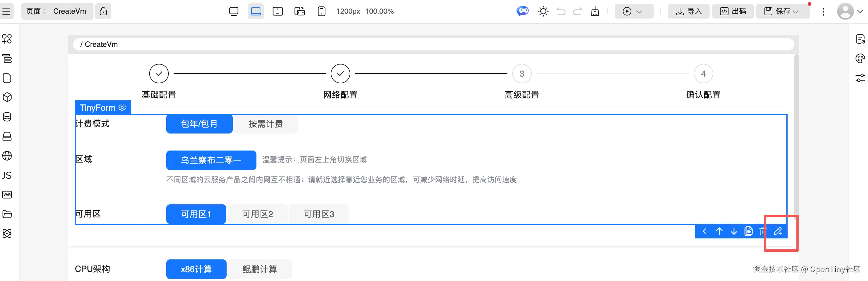Select tablet viewport mode
The image size is (868, 281).
tap(278, 11)
